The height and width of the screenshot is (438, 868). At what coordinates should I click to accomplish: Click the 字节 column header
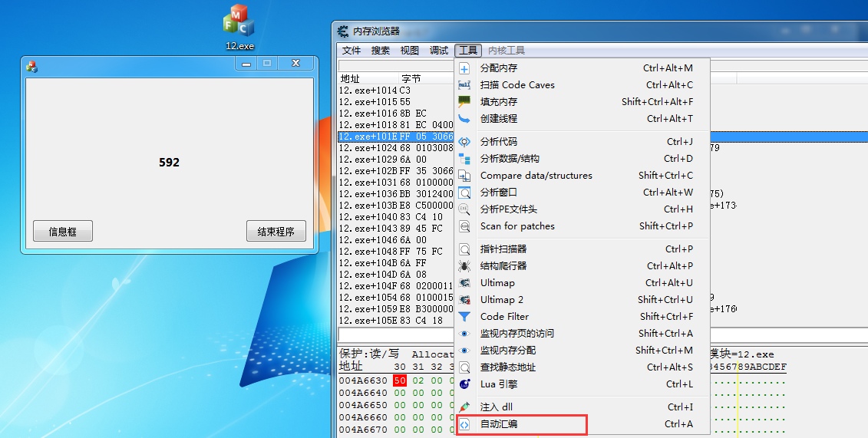[411, 78]
